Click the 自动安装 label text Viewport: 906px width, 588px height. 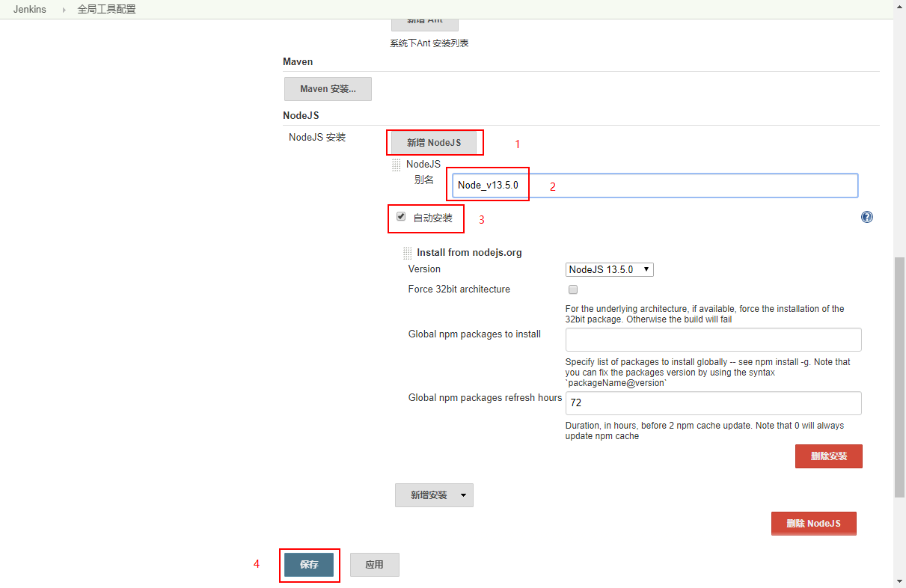click(433, 218)
